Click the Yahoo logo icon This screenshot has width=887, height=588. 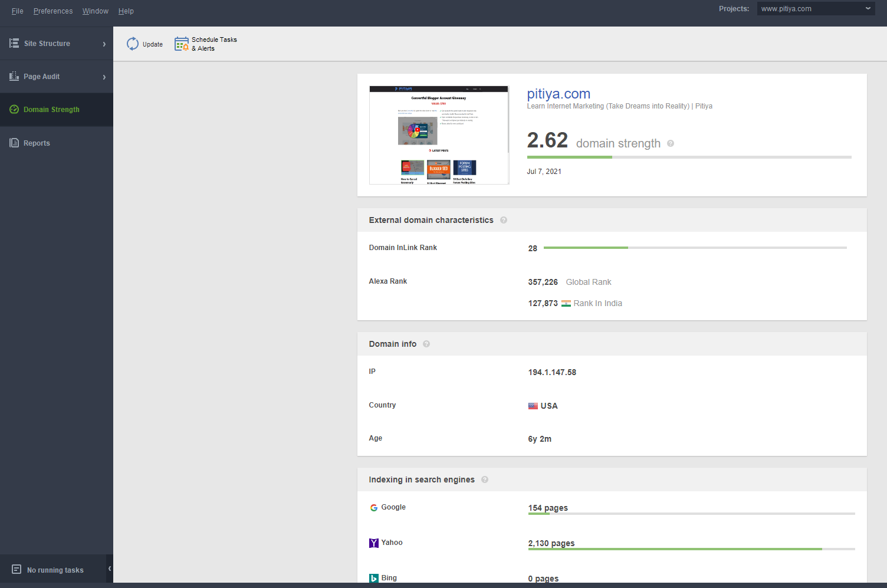374,543
